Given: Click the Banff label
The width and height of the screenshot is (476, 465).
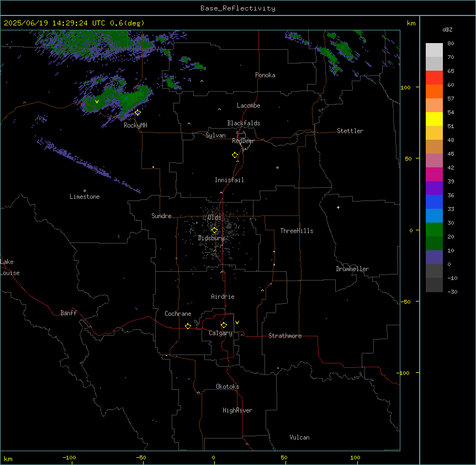Looking at the screenshot, I should point(68,313).
